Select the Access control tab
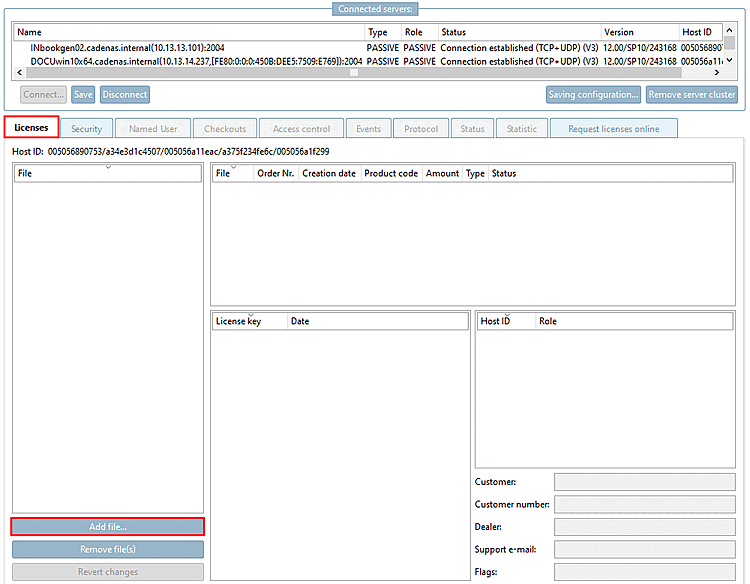Screen dimensions: 750x584 pyautogui.click(x=301, y=129)
